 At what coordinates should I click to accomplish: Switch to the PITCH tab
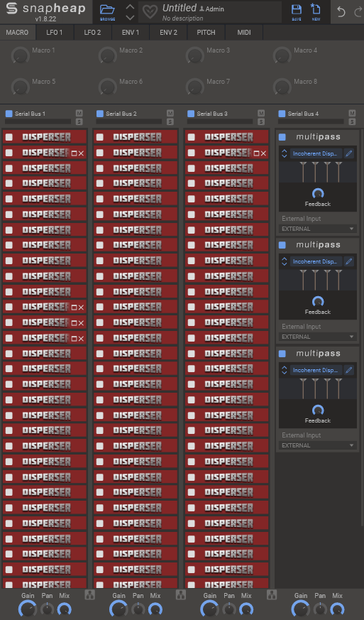click(x=206, y=33)
